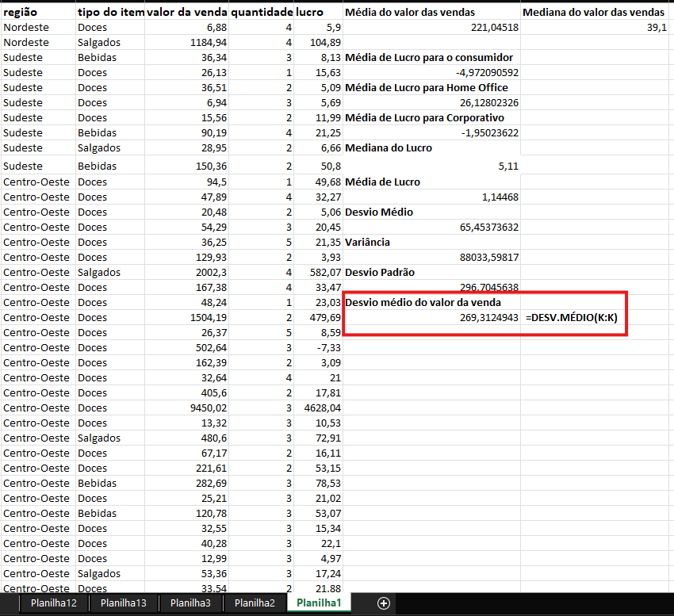Select the sale value cell 120,78
Image resolution: width=674 pixels, height=616 pixels.
[186, 513]
